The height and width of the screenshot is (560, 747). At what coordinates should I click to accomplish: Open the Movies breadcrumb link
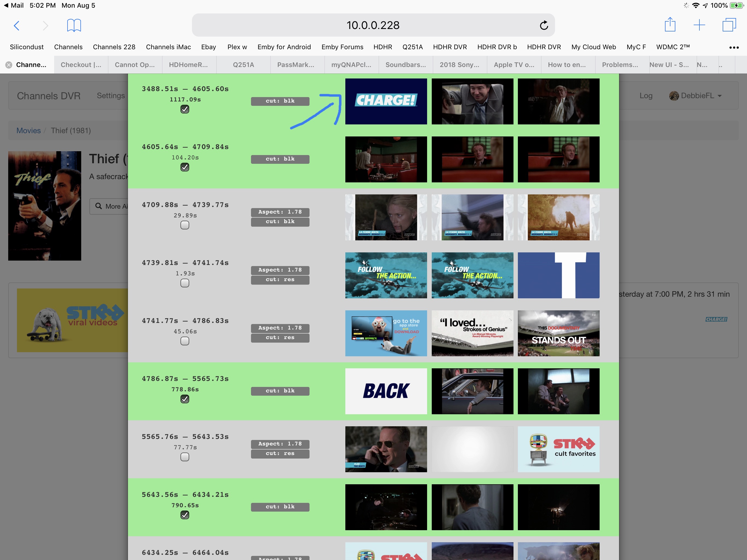point(28,131)
